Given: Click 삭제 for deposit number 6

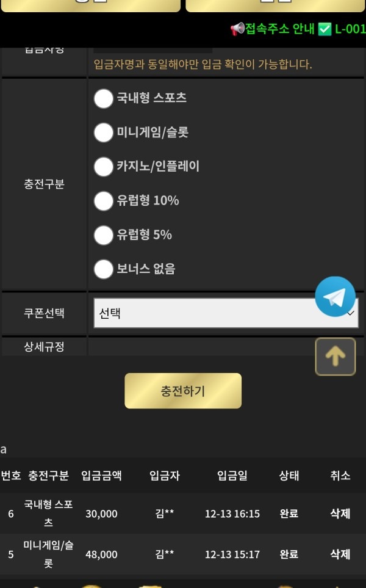Looking at the screenshot, I should [340, 514].
